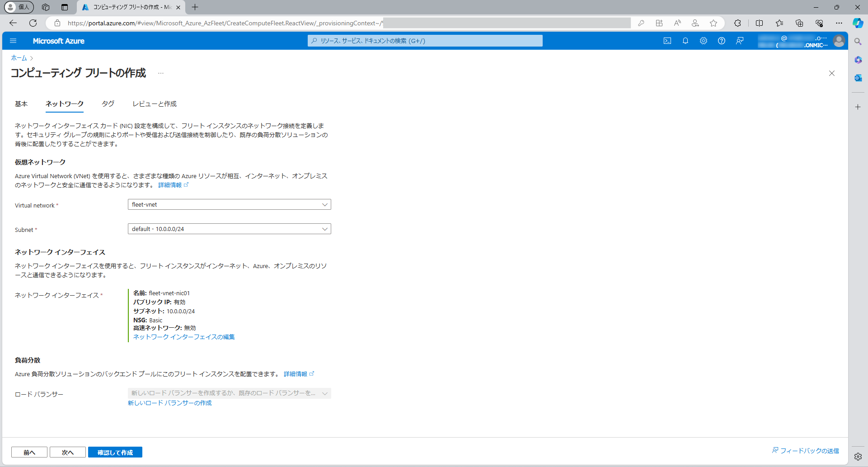Screen dimensions: 868x467
Task: Click the Azure account avatar
Action: 839,41
